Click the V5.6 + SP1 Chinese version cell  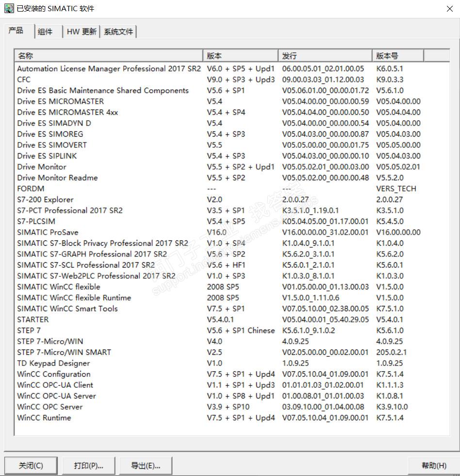click(x=241, y=331)
